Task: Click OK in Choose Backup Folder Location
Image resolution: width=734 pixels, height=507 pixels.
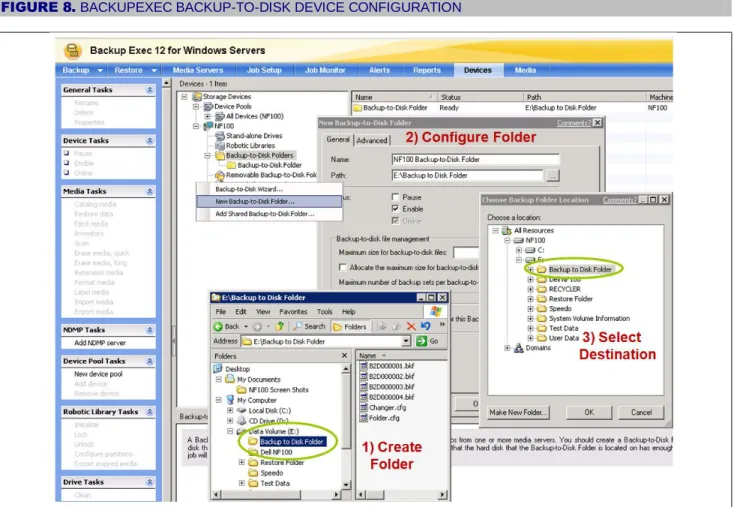Action: click(x=589, y=412)
